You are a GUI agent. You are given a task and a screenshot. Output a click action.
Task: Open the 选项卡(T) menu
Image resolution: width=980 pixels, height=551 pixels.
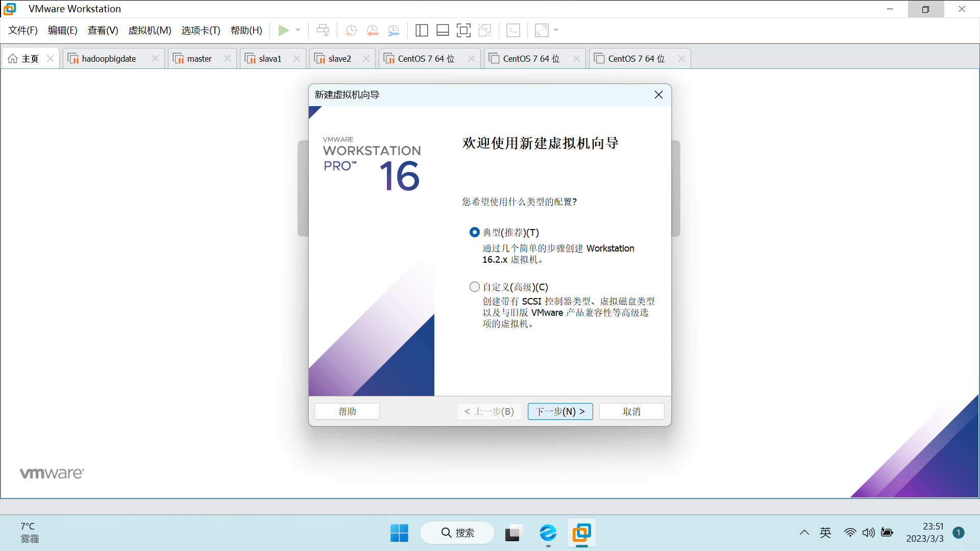click(x=201, y=31)
